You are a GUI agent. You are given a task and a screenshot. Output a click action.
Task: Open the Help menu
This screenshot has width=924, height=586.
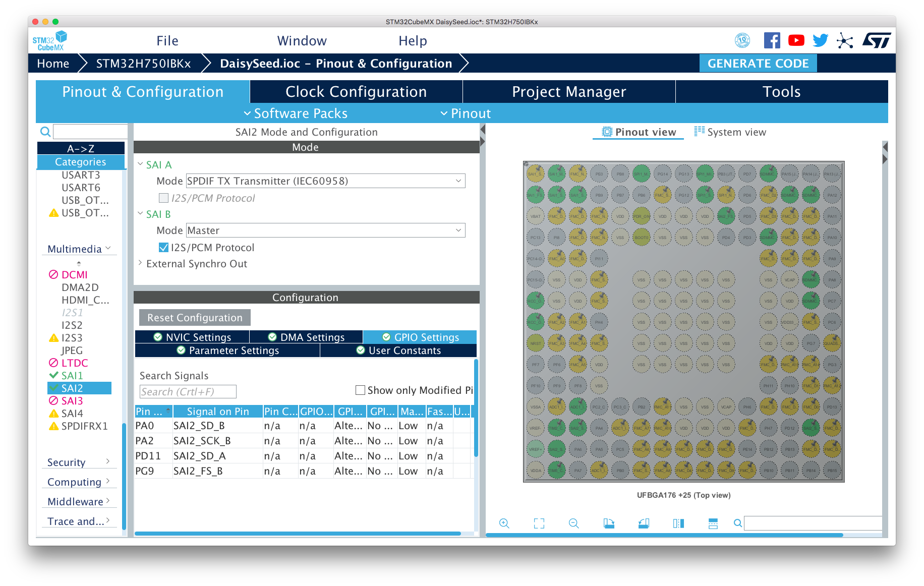click(x=413, y=41)
